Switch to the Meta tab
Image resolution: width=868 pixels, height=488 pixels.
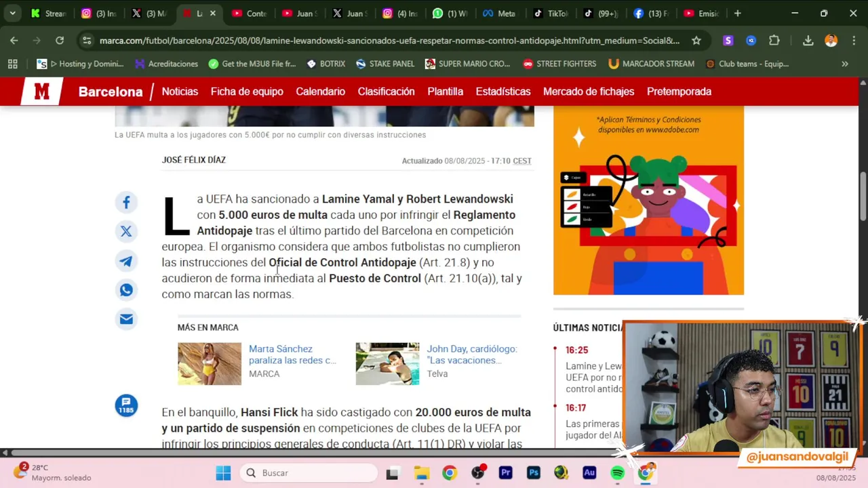pos(499,14)
